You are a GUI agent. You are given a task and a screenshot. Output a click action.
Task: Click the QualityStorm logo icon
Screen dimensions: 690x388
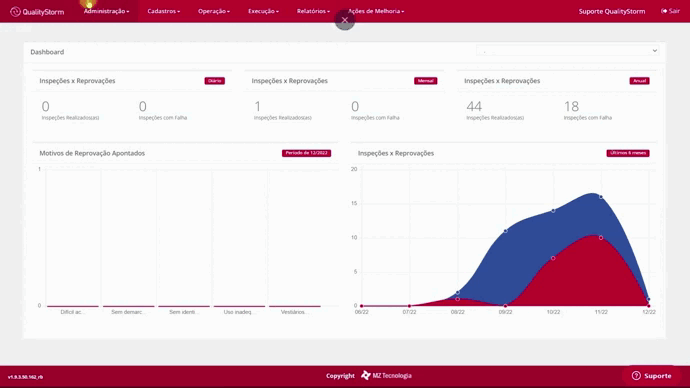pos(15,12)
